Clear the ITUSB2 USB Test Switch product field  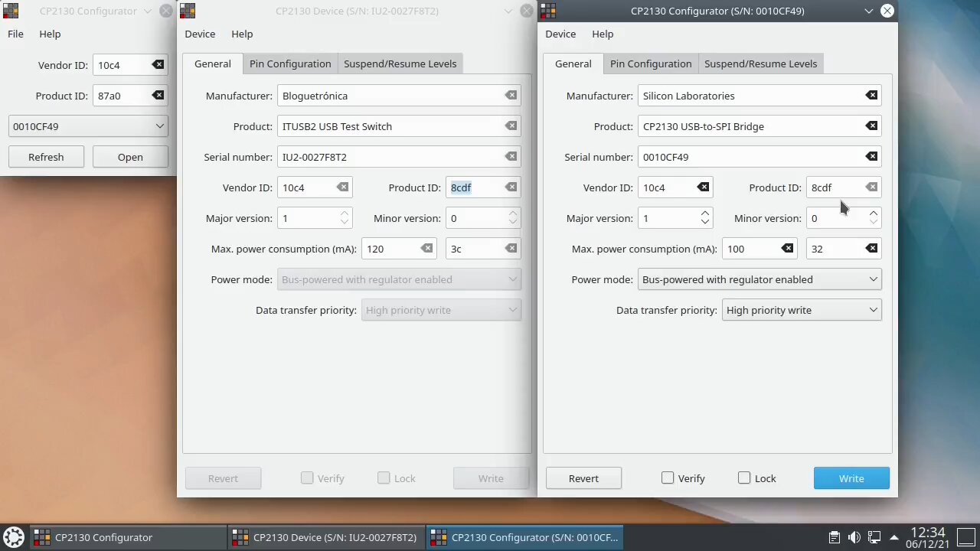[x=511, y=126]
